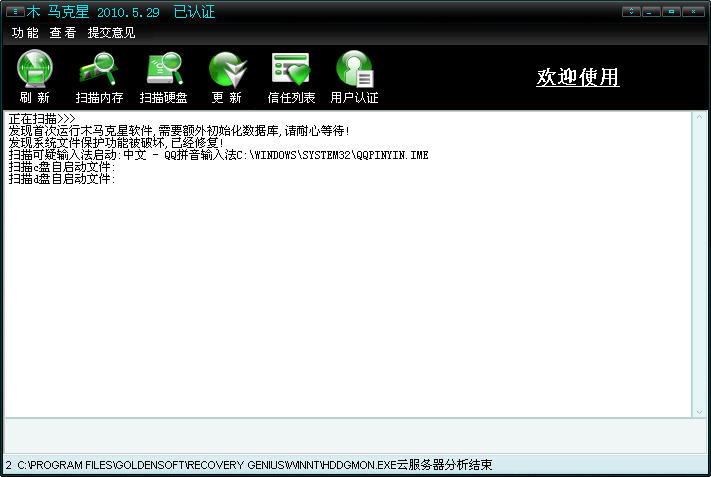Click the log scrollbar down arrow
The height and width of the screenshot is (477, 711).
point(699,412)
